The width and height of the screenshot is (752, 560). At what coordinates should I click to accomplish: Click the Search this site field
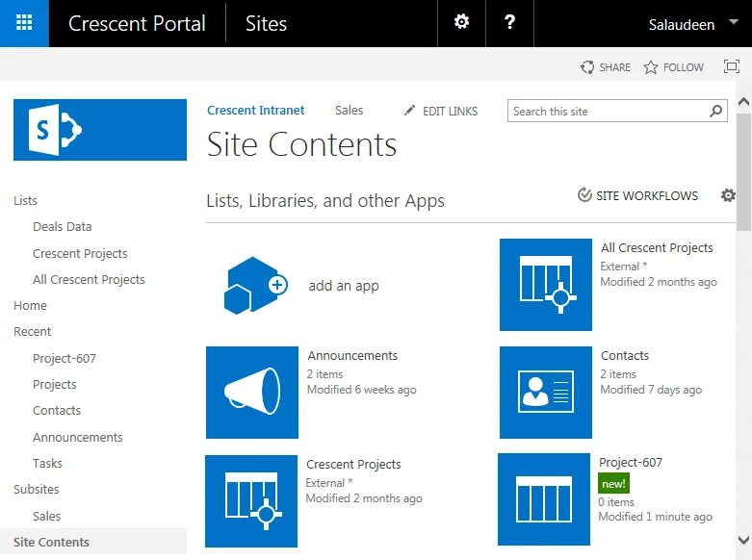coord(607,112)
